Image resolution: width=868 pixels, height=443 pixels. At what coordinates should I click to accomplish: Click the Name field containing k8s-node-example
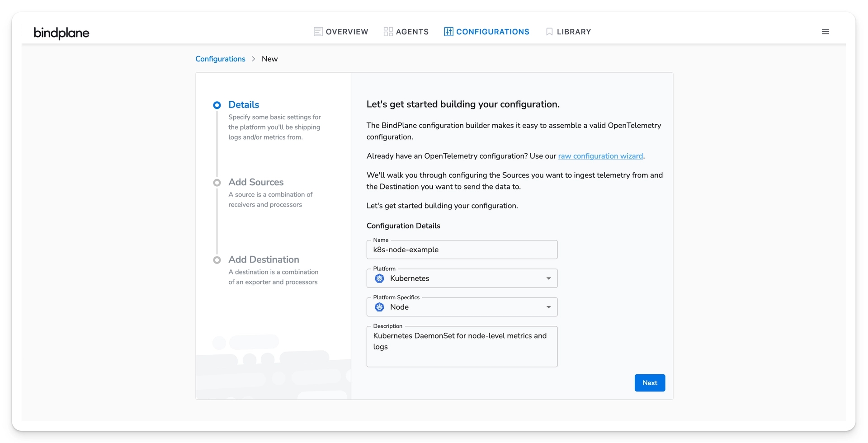(461, 250)
